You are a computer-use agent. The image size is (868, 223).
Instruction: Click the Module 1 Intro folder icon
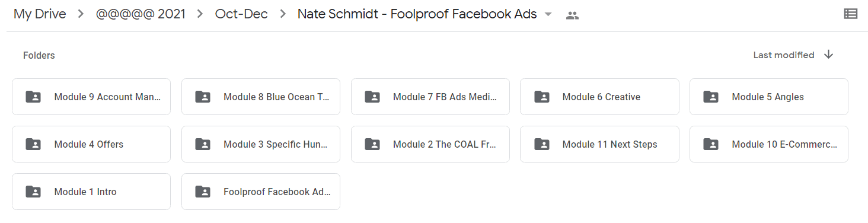[x=33, y=192]
